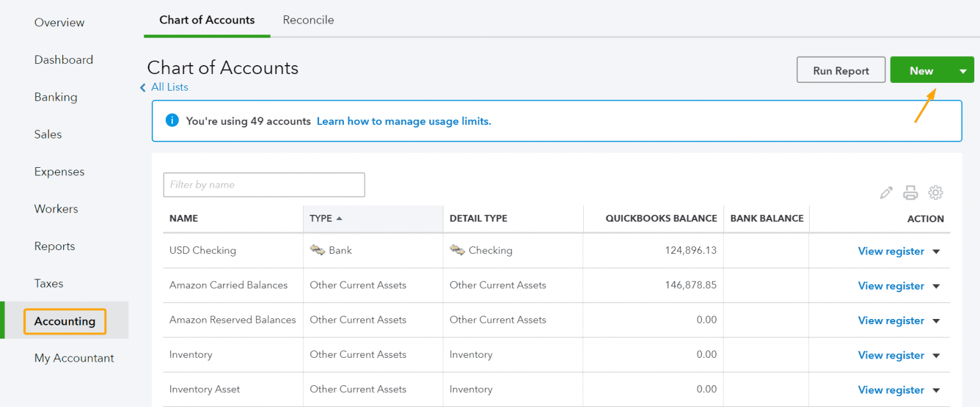Select the Chart of Accounts tab
This screenshot has height=407, width=980.
(x=207, y=20)
